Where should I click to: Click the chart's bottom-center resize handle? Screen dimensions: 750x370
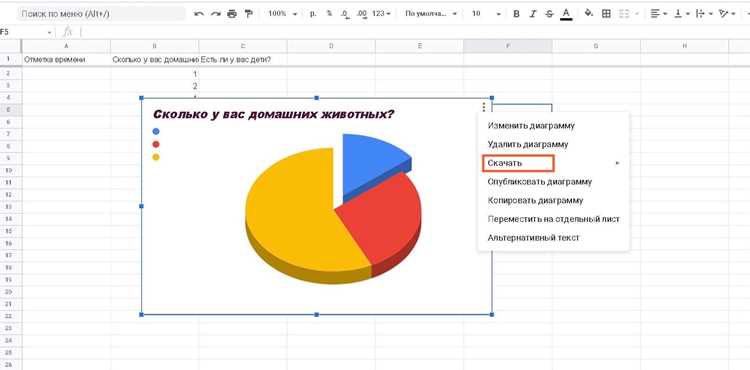tap(317, 315)
